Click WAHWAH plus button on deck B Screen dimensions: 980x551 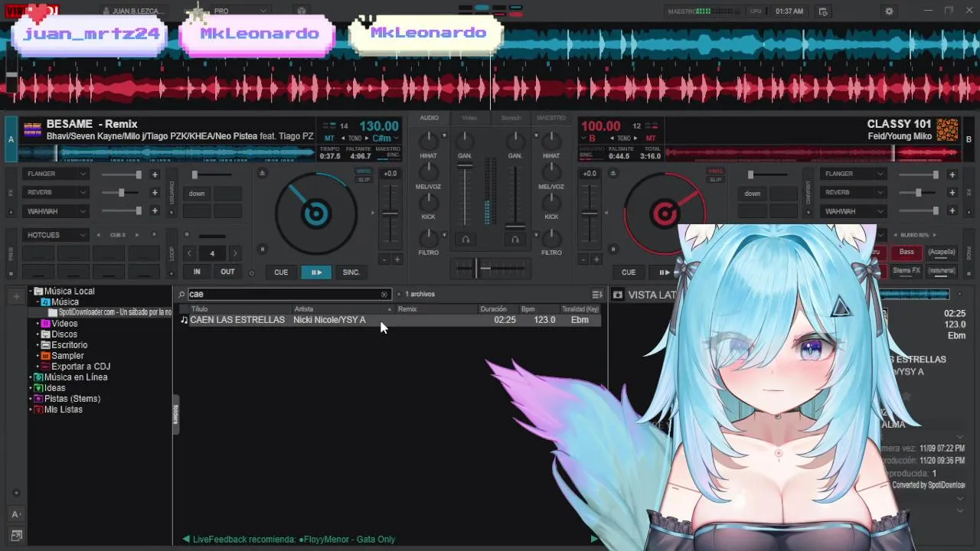[x=952, y=211]
